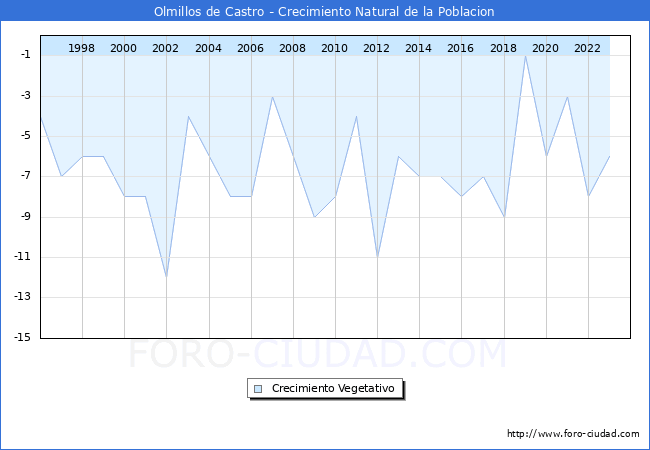Click the -5 y-axis value

pyautogui.click(x=25, y=135)
